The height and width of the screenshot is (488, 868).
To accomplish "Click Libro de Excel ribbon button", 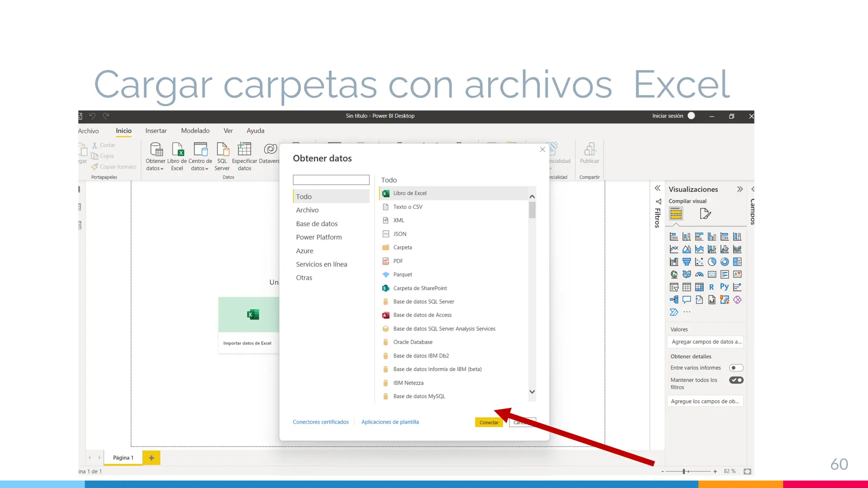I will pos(177,156).
